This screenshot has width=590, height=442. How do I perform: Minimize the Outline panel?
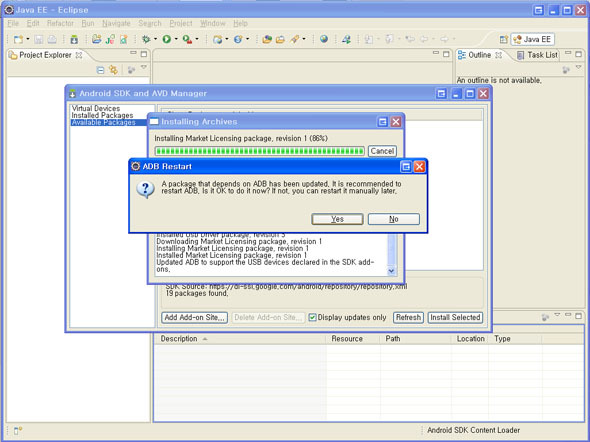[568, 53]
